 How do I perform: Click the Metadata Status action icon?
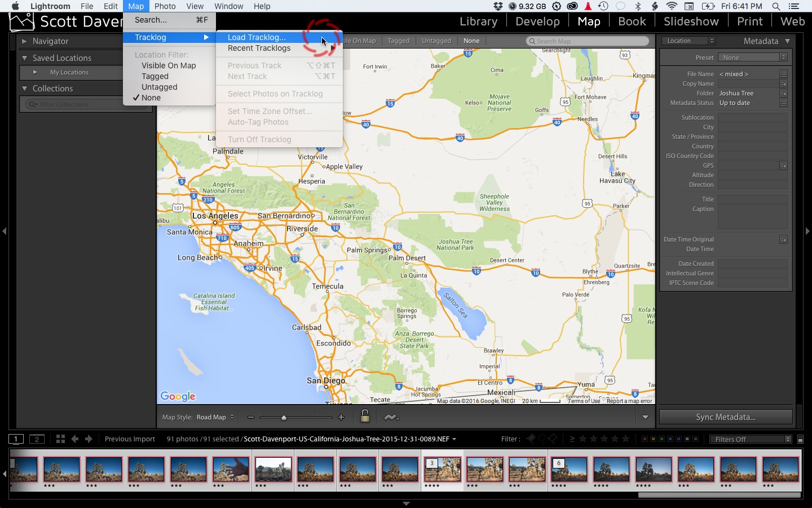pos(783,103)
